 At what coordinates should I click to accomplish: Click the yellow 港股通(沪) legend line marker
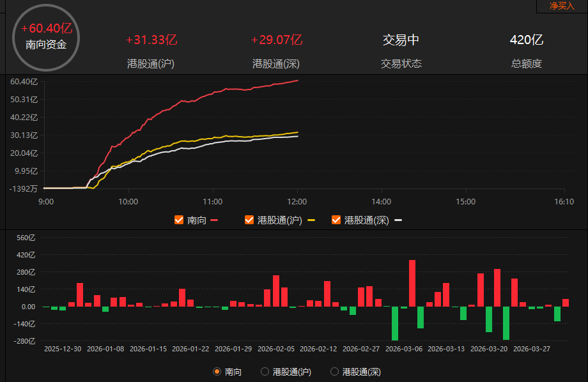pyautogui.click(x=311, y=220)
